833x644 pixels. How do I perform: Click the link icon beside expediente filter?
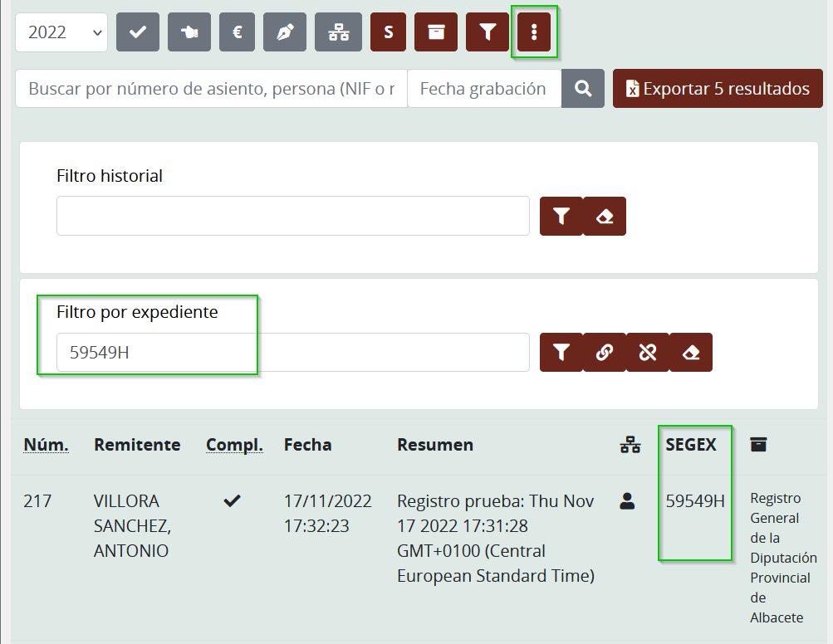(605, 353)
